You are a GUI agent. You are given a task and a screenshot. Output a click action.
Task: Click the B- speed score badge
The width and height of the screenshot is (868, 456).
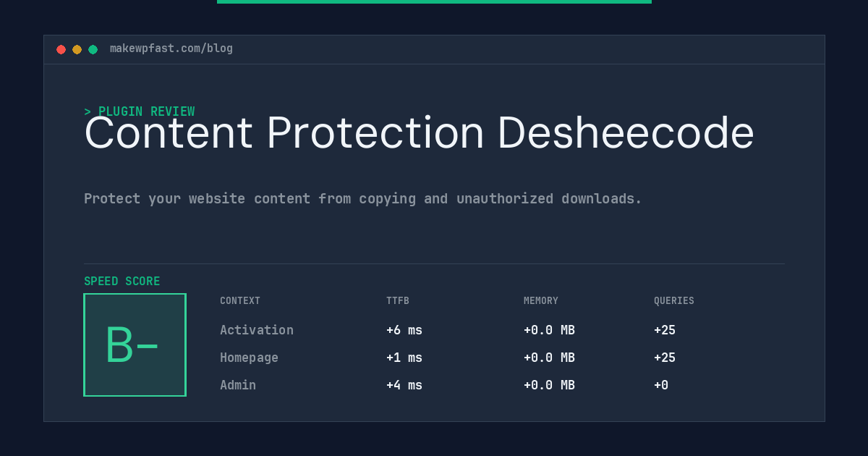pyautogui.click(x=135, y=345)
